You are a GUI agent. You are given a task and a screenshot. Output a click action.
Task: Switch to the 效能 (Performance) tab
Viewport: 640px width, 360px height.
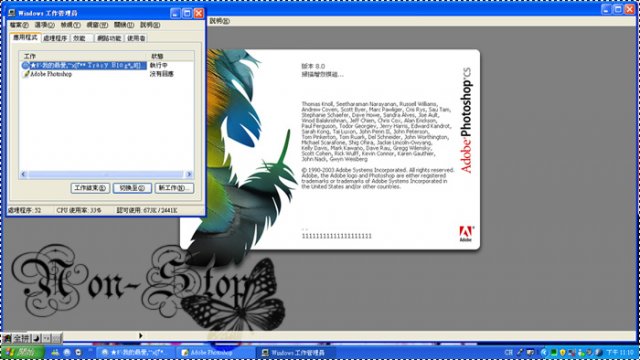click(x=80, y=38)
